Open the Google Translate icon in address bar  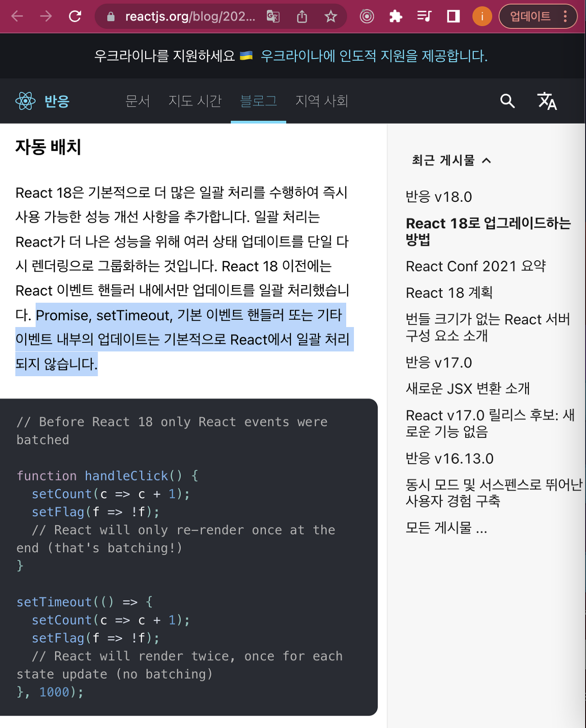click(x=273, y=17)
